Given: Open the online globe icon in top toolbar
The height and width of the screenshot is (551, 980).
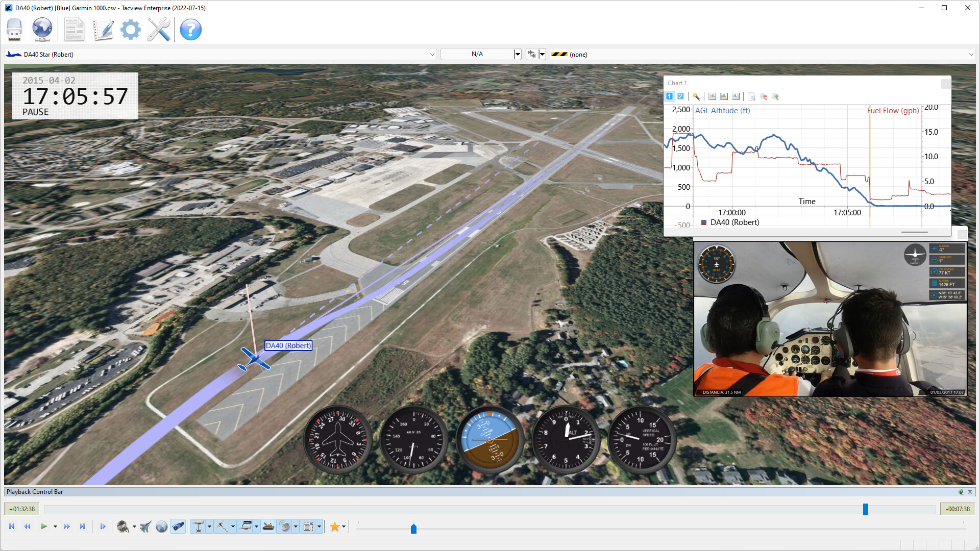Looking at the screenshot, I should 42,30.
